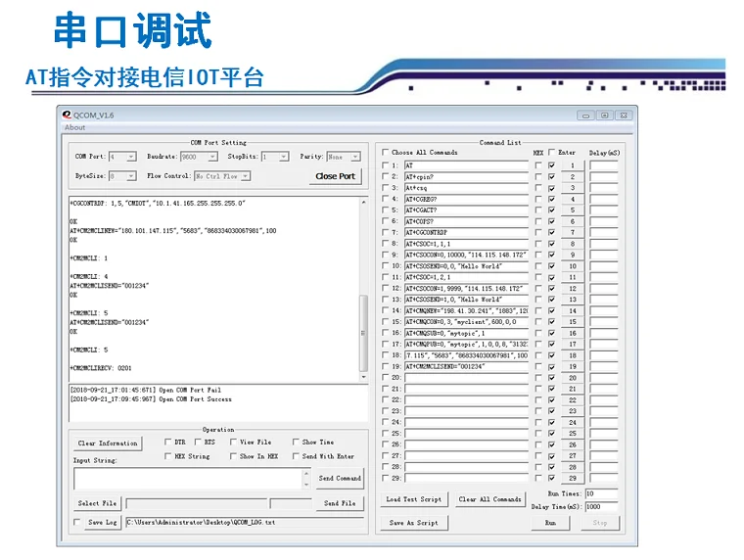744x560 pixels.
Task: Click button 14 to send AT+CMQNEW
Action: pyautogui.click(x=573, y=310)
